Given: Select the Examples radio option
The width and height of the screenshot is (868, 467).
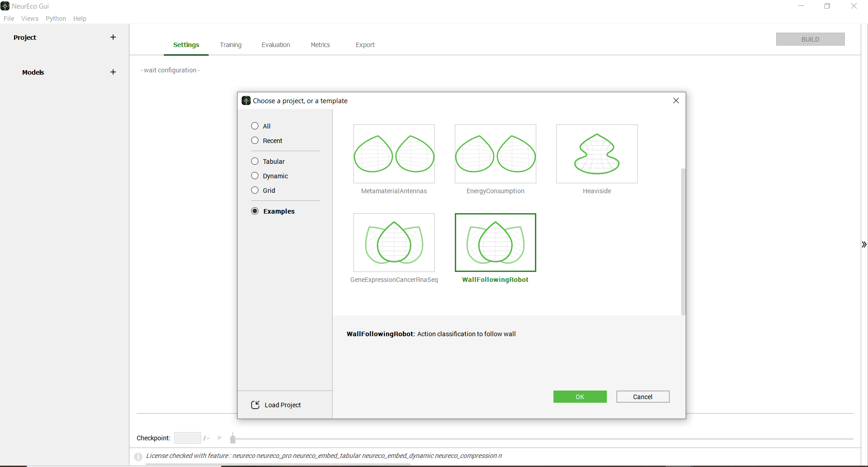Looking at the screenshot, I should click(x=255, y=211).
